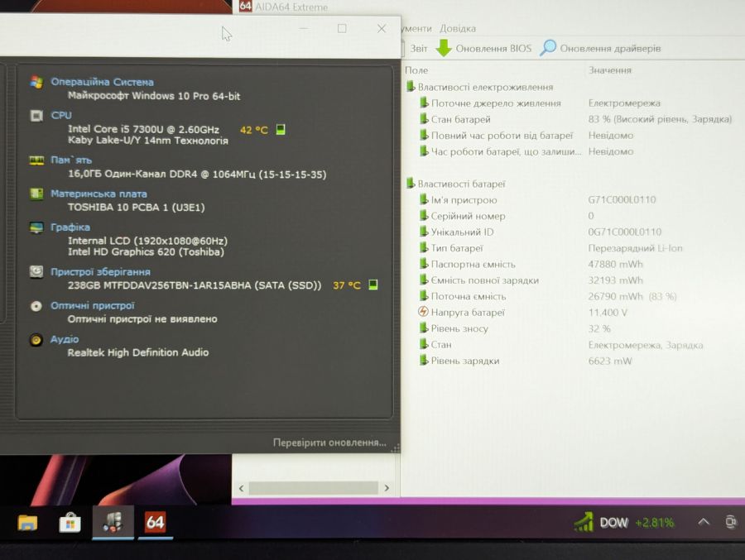Click the CPU chip icon
Viewport: 745px width, 560px height.
pos(36,116)
